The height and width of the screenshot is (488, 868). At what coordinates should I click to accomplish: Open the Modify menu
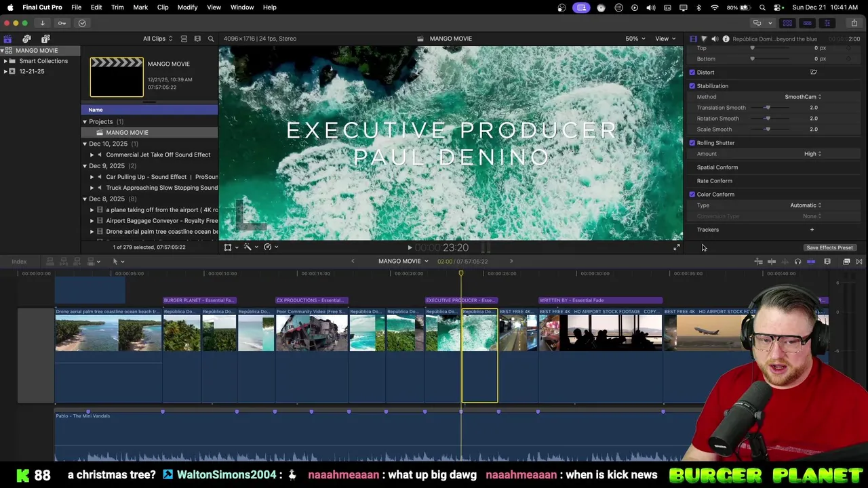pyautogui.click(x=187, y=7)
